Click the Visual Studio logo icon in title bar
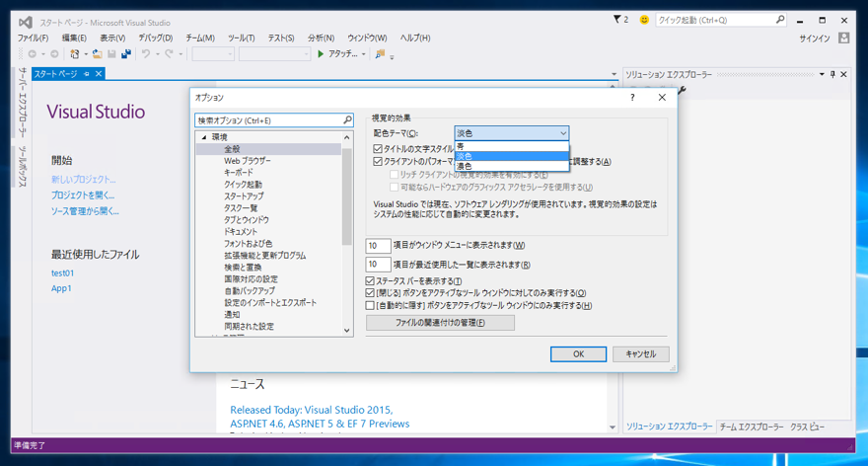Screen dimensions: 868x466 tap(25, 22)
